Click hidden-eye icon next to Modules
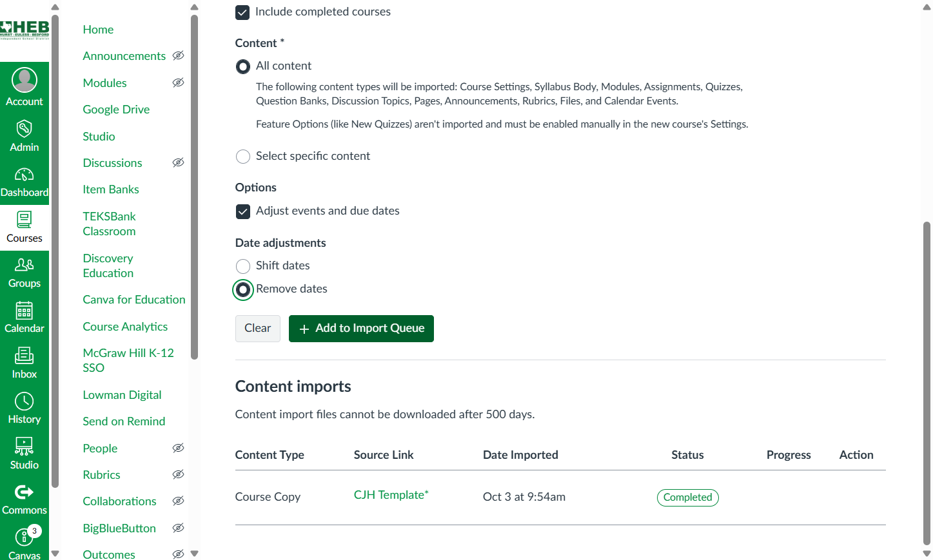The height and width of the screenshot is (560, 933). tap(179, 82)
